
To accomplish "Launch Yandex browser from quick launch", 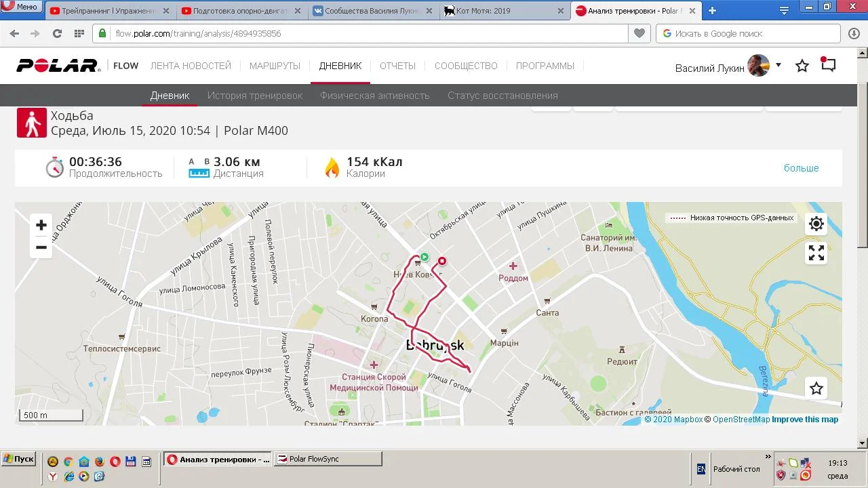I will [x=53, y=476].
